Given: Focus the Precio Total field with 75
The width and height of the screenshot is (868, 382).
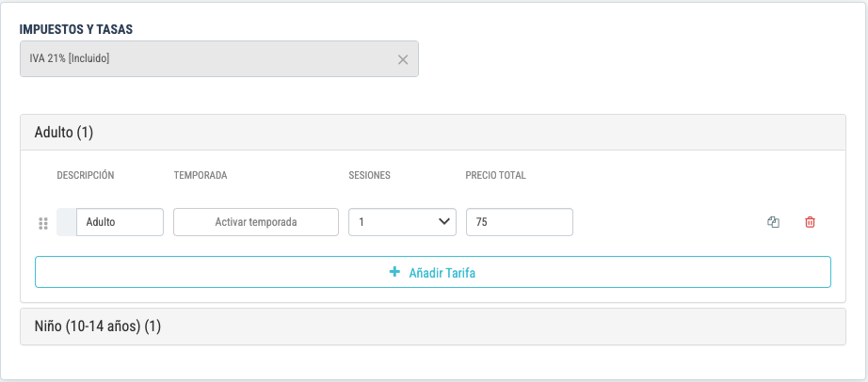Looking at the screenshot, I should click(520, 222).
